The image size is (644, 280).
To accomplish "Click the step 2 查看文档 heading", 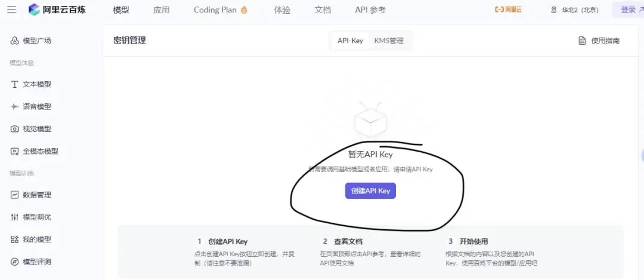I will [348, 241].
